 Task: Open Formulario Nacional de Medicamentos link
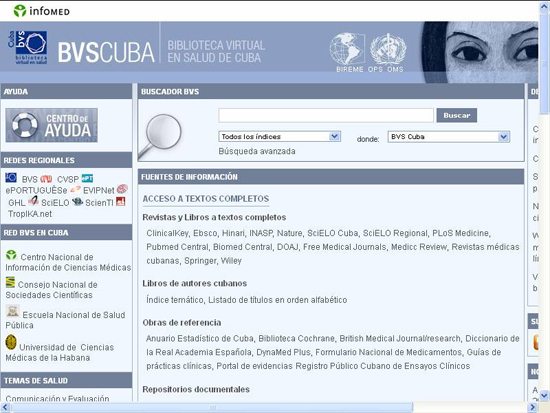click(388, 352)
